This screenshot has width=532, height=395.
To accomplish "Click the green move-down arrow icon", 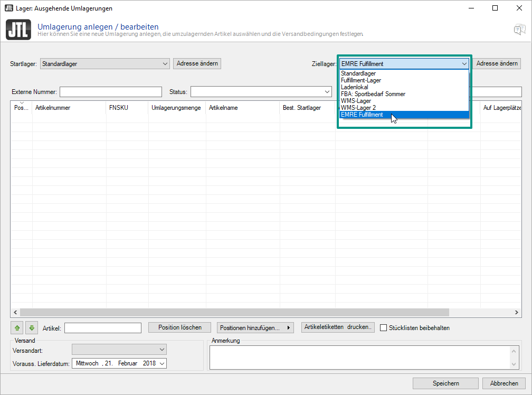I will coord(32,328).
